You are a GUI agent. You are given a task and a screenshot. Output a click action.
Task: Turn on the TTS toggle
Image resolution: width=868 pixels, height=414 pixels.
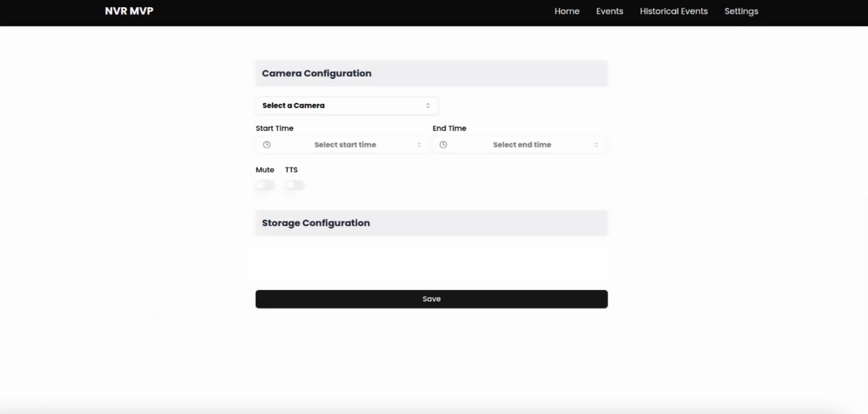tap(294, 185)
